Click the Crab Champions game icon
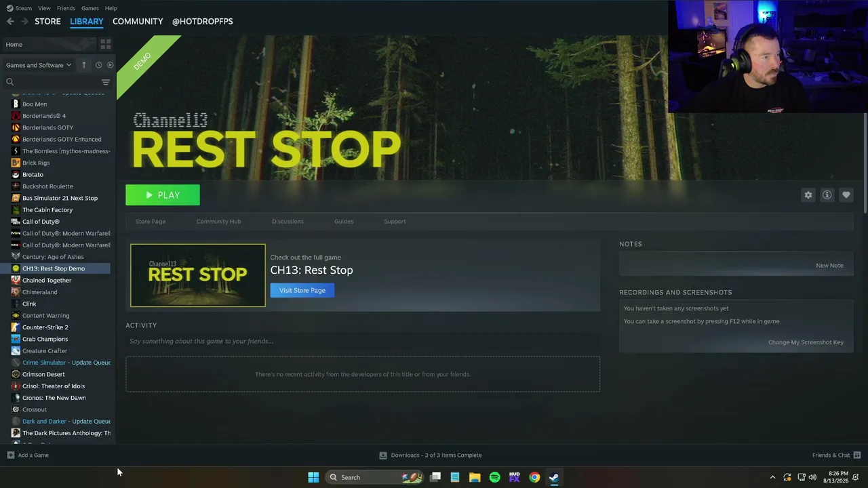868x488 pixels. (x=16, y=339)
